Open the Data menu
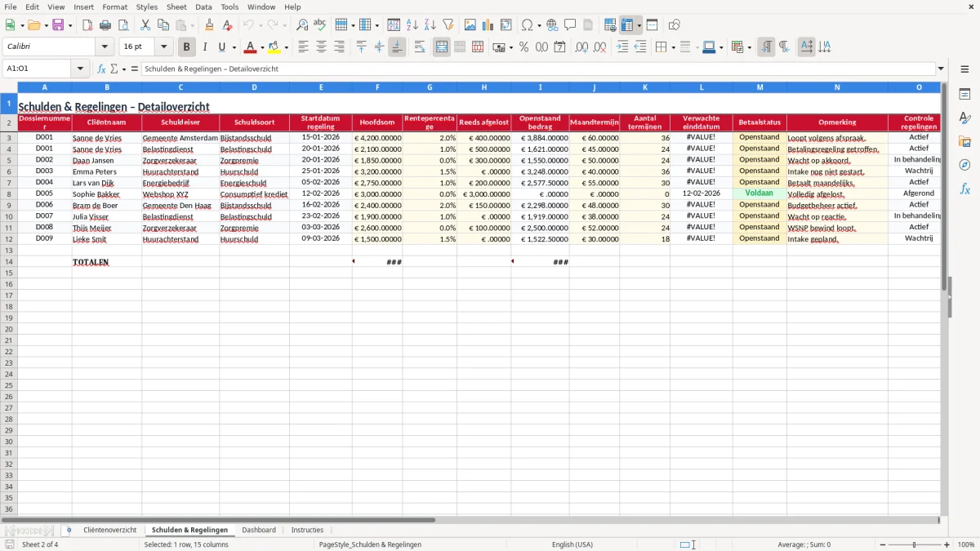 click(203, 7)
